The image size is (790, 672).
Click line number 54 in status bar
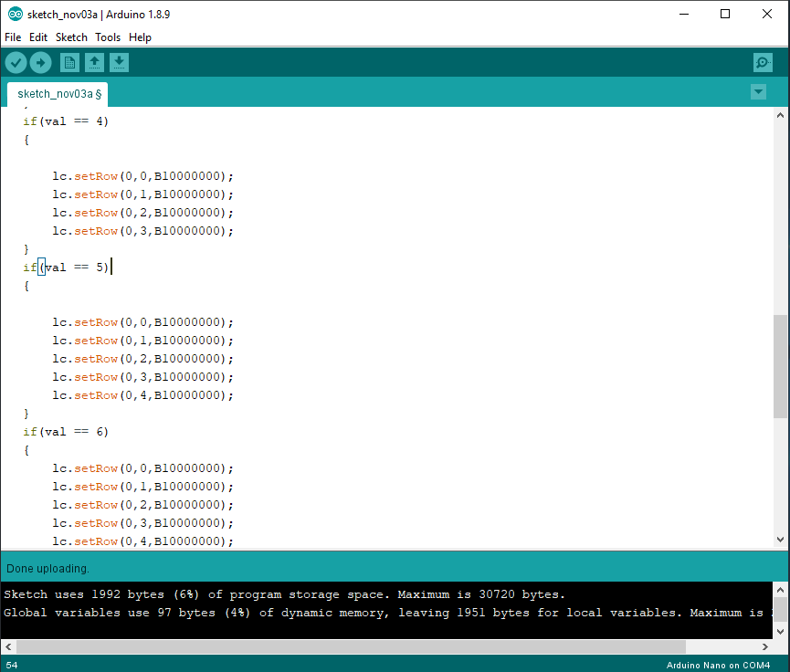click(x=12, y=666)
